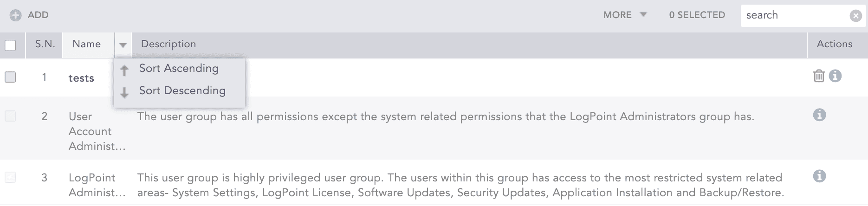Toggle the select-all checkbox in header
This screenshot has width=868, height=206.
click(10, 45)
